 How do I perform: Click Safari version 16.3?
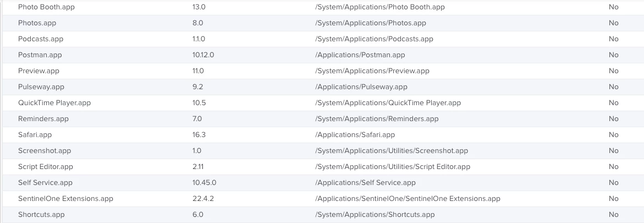click(x=199, y=135)
